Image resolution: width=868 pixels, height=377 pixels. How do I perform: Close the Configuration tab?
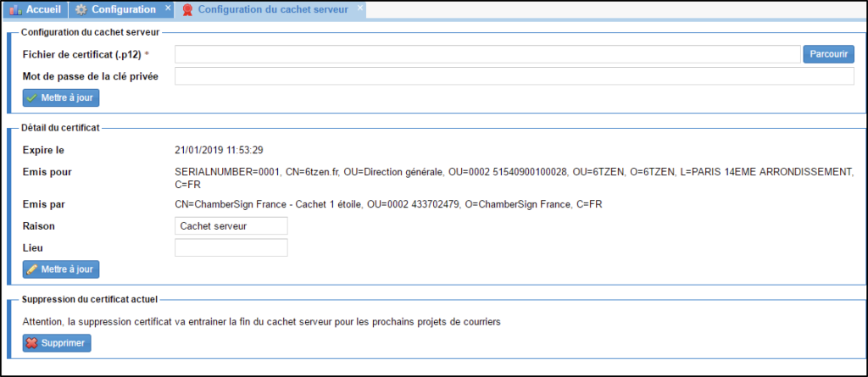(167, 8)
